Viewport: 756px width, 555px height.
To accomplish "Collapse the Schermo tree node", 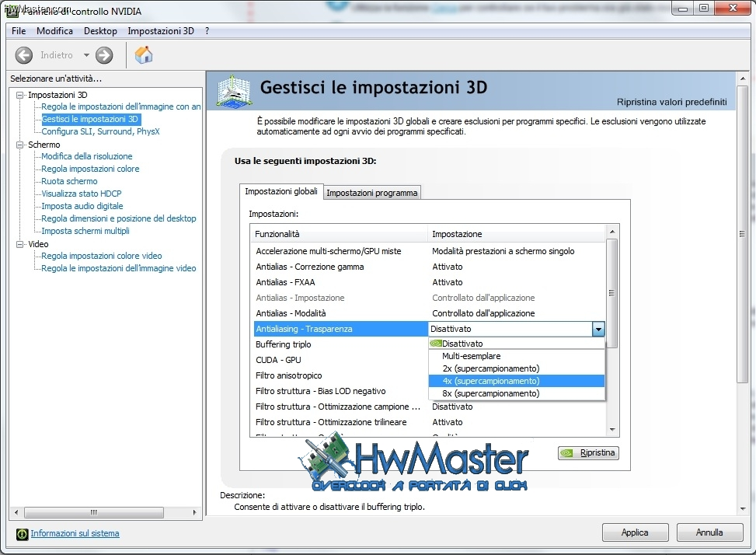I will (x=19, y=145).
